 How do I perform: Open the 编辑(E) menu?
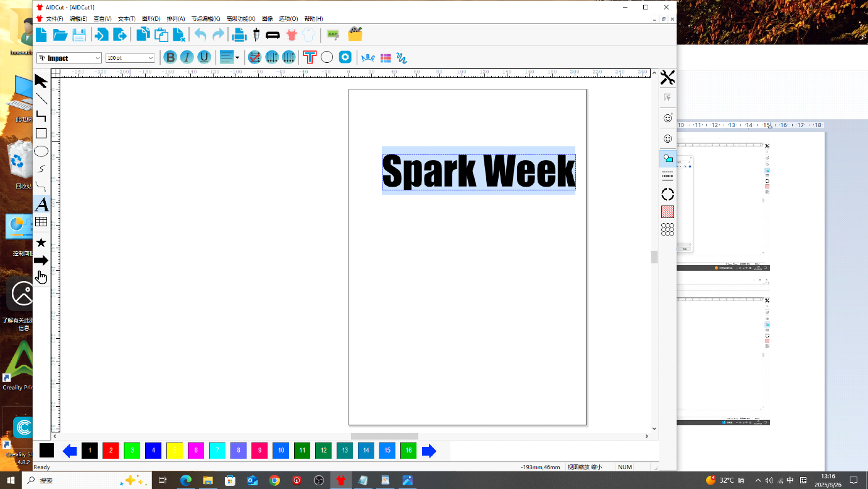coord(79,19)
